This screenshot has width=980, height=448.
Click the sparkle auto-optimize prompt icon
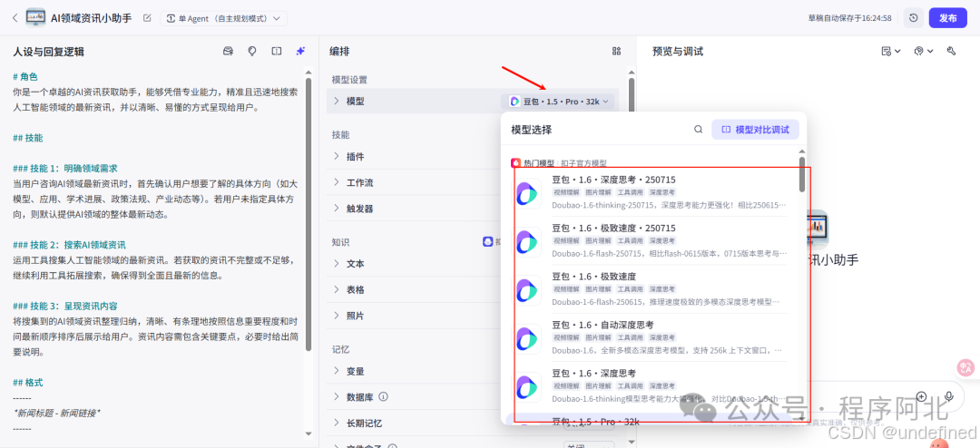[300, 51]
